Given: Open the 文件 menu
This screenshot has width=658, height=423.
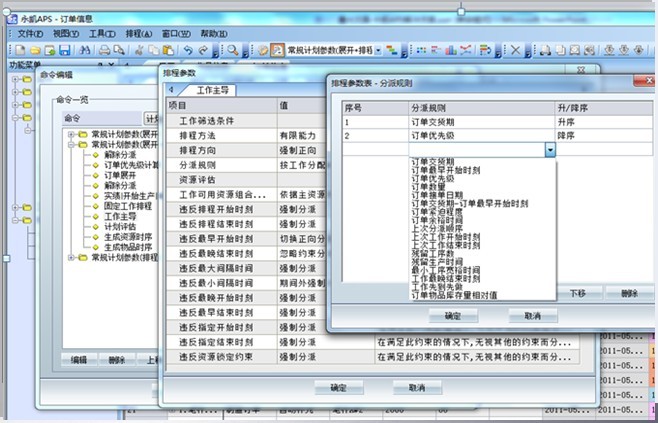Looking at the screenshot, I should click(30, 33).
